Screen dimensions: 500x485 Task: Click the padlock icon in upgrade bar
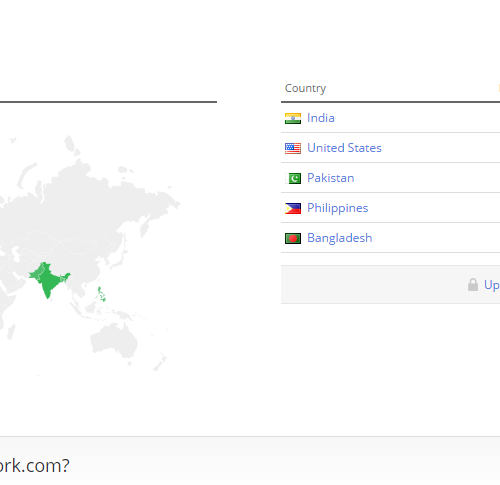tap(473, 285)
